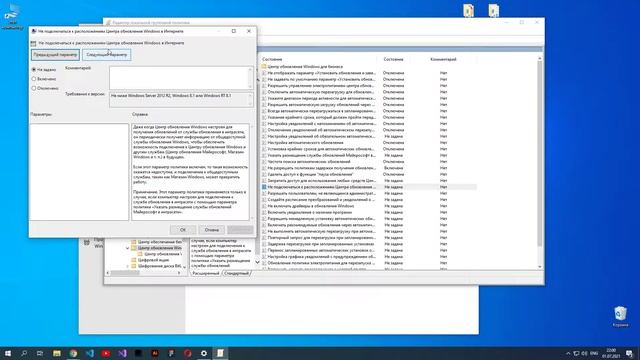Open the 'Центр обновления Windows для бизнеса' folder

tap(305, 67)
